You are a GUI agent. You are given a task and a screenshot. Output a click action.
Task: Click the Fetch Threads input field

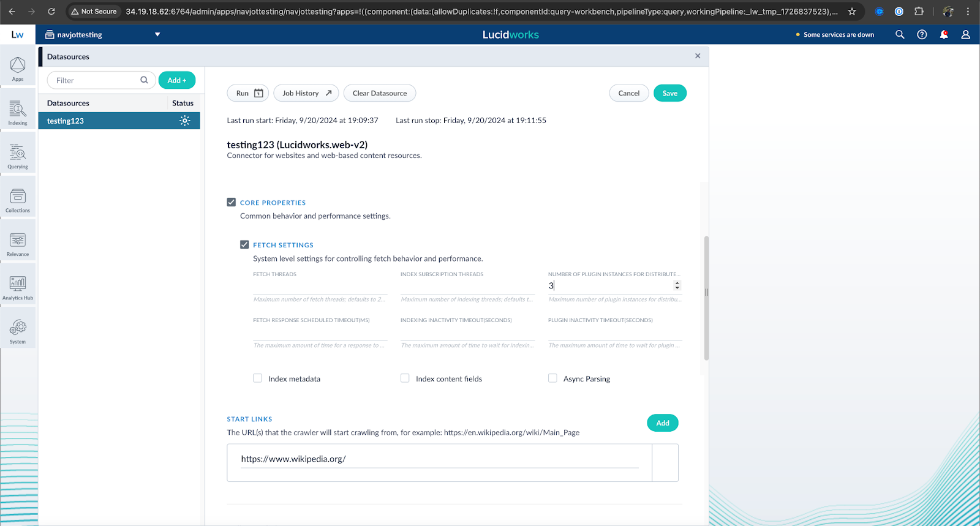[320, 287]
